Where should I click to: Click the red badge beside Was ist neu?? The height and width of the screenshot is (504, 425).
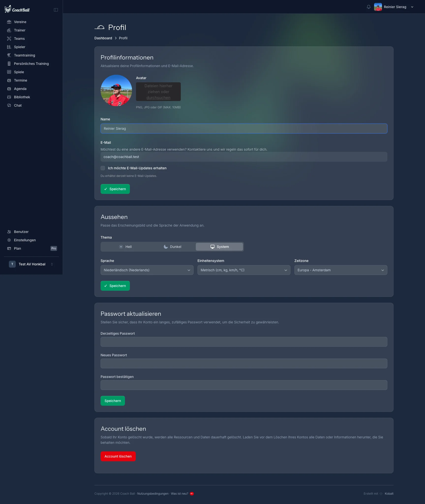(x=192, y=494)
